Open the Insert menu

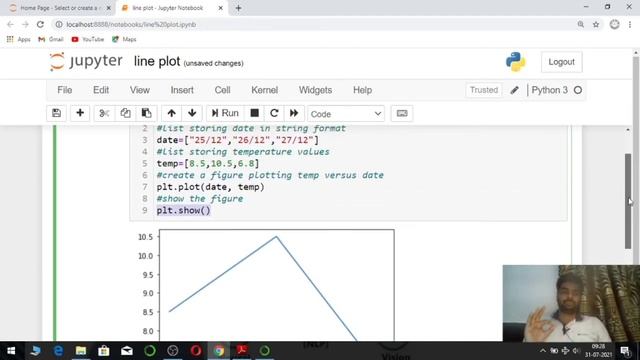[182, 90]
